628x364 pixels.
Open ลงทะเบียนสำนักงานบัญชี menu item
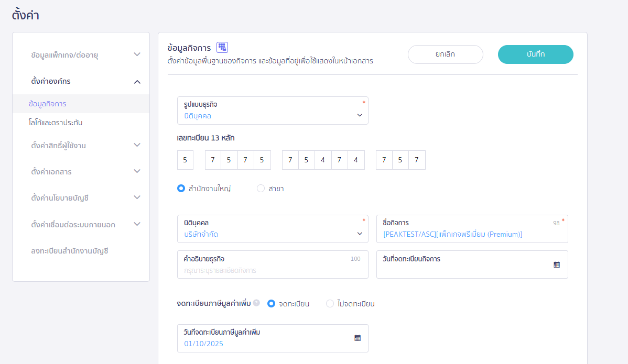[x=69, y=251]
